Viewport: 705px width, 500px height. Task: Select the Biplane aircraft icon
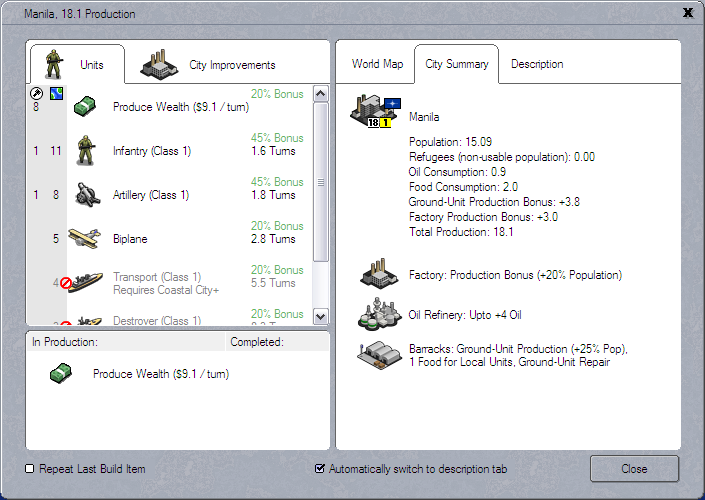(x=85, y=238)
